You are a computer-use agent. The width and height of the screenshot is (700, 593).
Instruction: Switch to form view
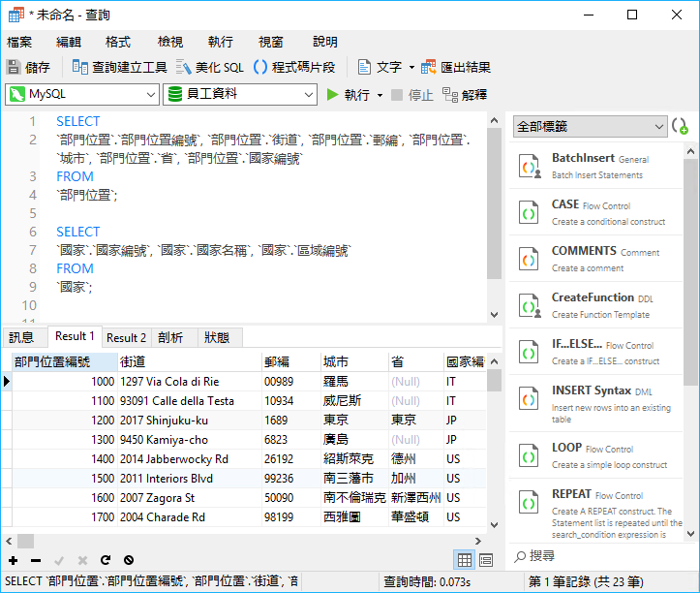(x=486, y=560)
